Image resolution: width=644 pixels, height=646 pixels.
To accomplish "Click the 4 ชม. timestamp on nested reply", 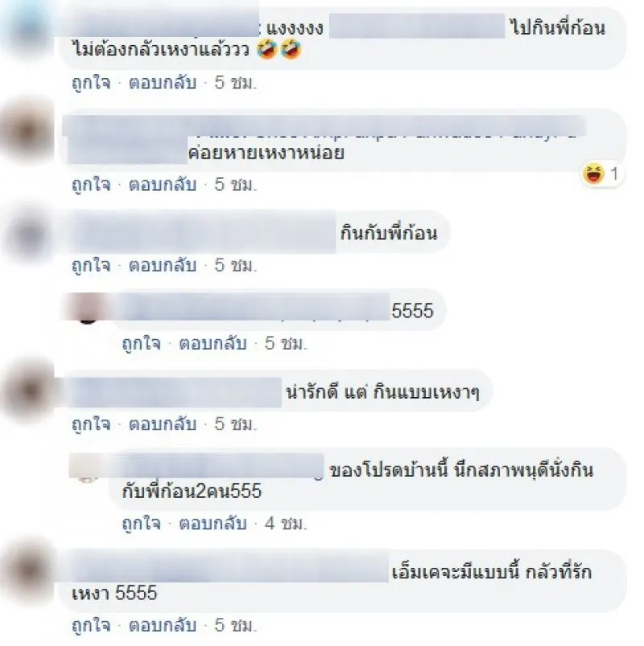I will tap(286, 524).
